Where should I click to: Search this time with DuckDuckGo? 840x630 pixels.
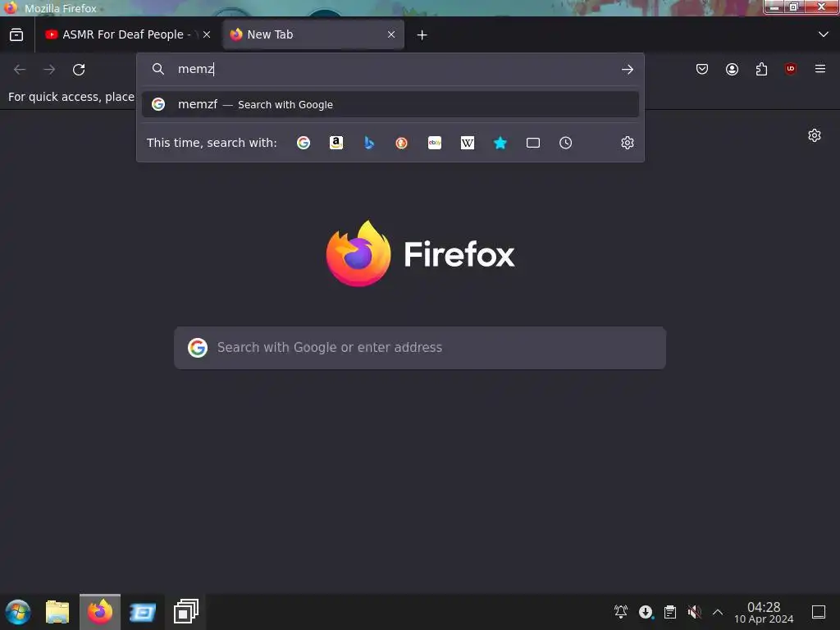(401, 143)
